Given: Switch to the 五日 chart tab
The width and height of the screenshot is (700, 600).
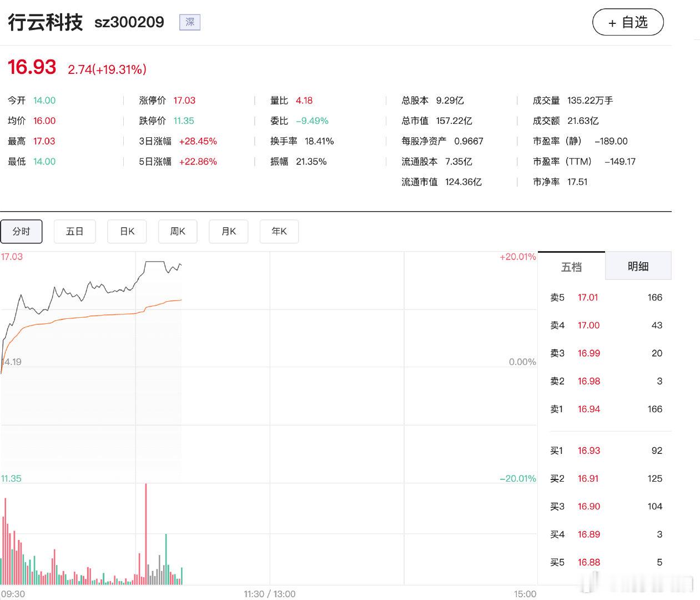Looking at the screenshot, I should pyautogui.click(x=74, y=231).
